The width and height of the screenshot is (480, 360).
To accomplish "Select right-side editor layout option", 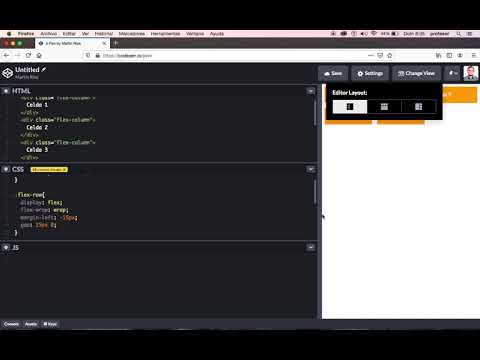I will (x=419, y=107).
